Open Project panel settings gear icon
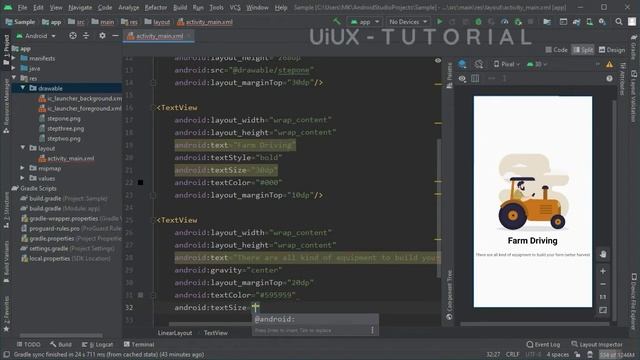The height and width of the screenshot is (360, 640). [x=102, y=36]
